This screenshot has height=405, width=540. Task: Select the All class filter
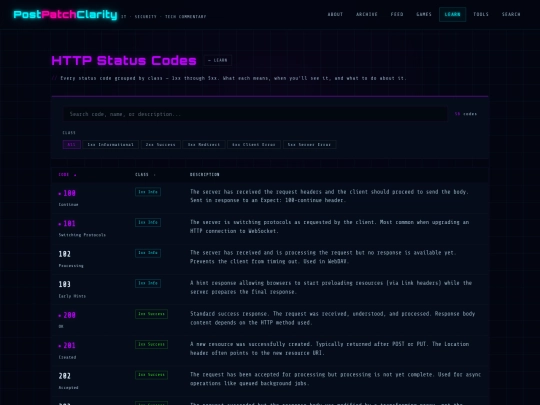[72, 145]
